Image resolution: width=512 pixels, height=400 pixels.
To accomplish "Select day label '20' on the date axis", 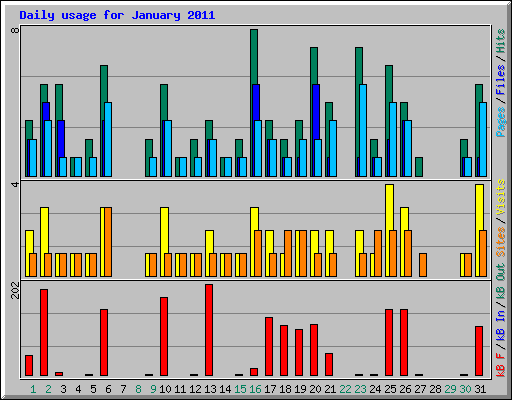I will click(x=315, y=389).
